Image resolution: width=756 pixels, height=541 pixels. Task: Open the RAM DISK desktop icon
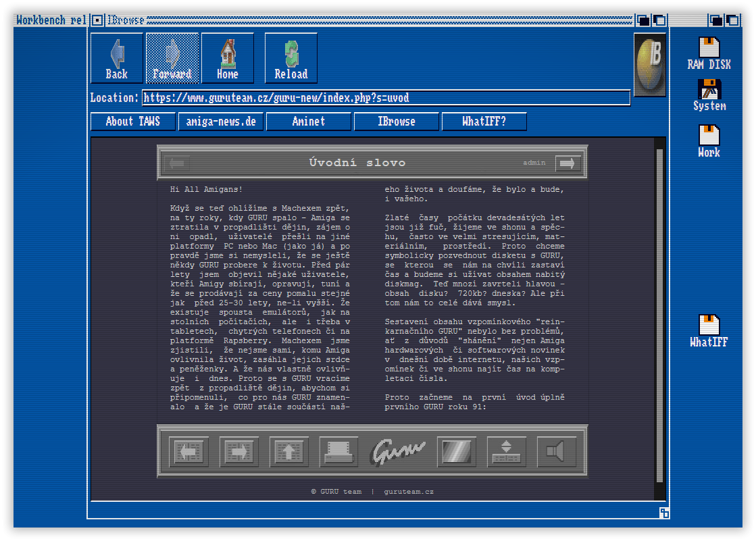[709, 53]
